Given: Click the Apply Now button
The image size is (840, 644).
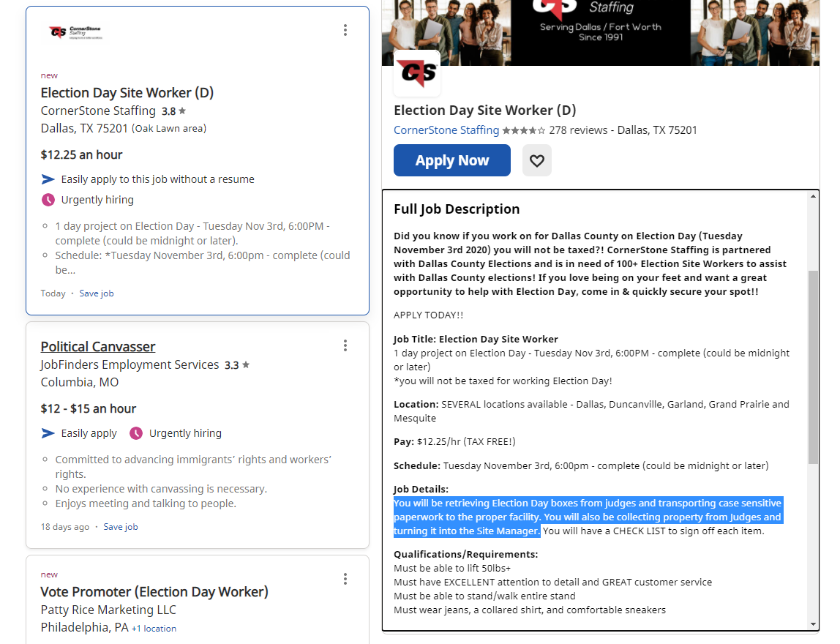Looking at the screenshot, I should pos(452,160).
